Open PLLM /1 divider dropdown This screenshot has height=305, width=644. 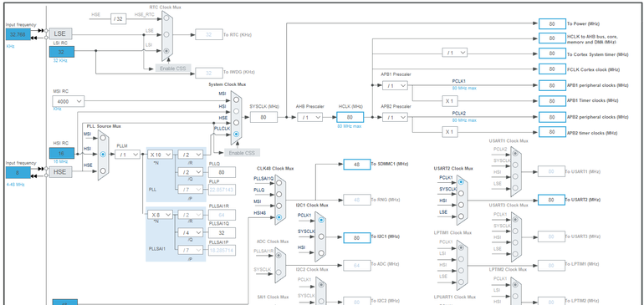pyautogui.click(x=127, y=155)
